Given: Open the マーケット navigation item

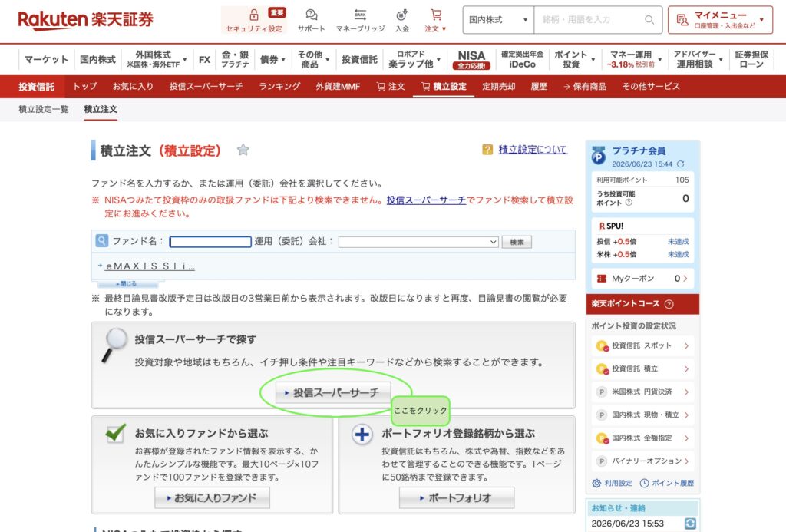Looking at the screenshot, I should (46, 59).
